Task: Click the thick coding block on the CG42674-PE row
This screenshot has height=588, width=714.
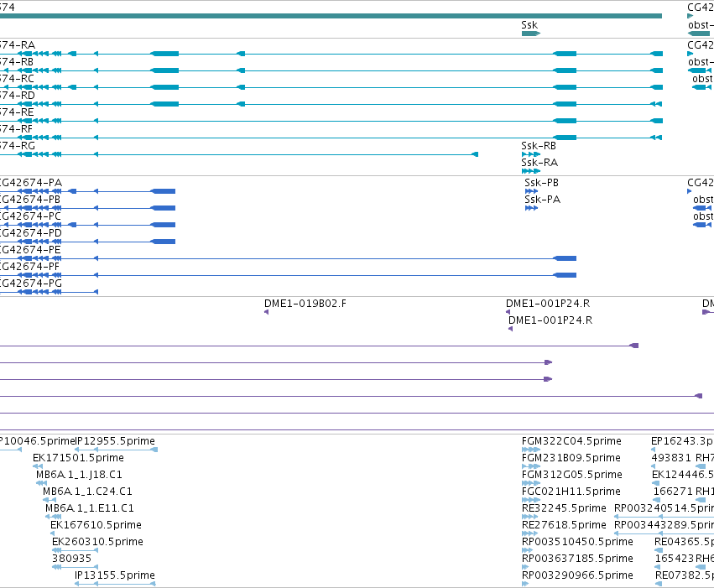Action: tap(565, 258)
